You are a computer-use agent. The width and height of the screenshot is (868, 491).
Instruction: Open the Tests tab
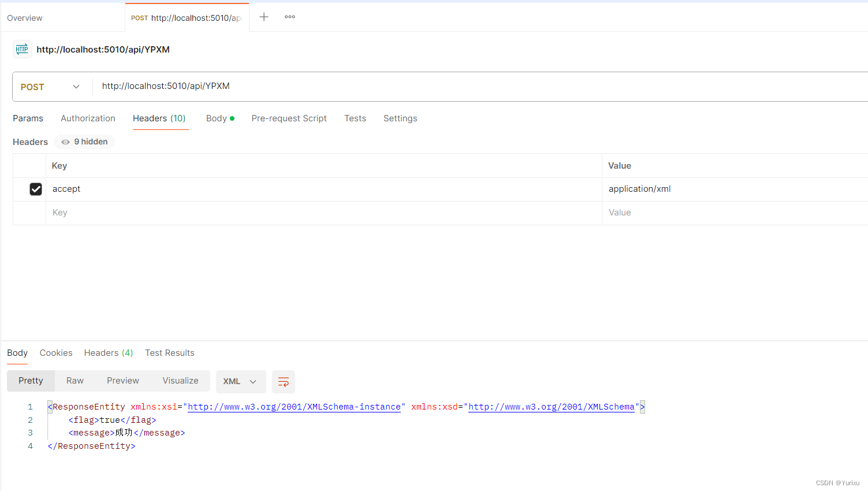pos(355,118)
